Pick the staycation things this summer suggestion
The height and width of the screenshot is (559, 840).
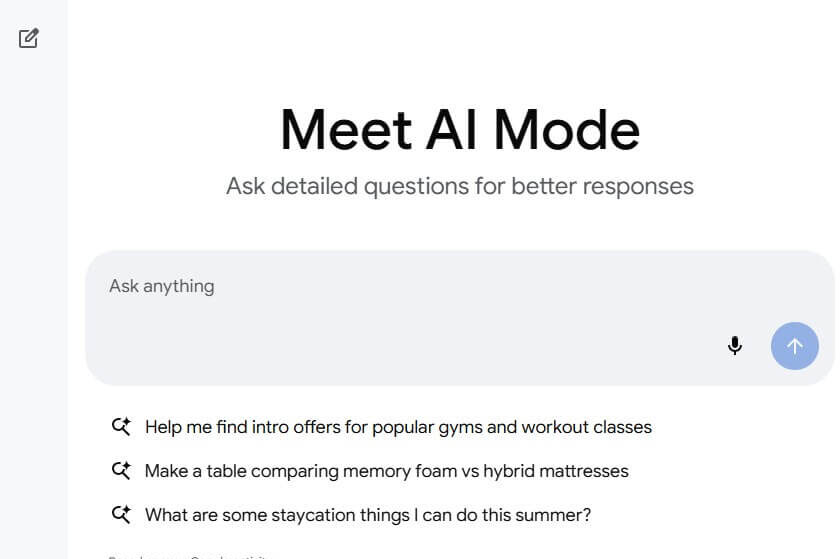point(367,515)
